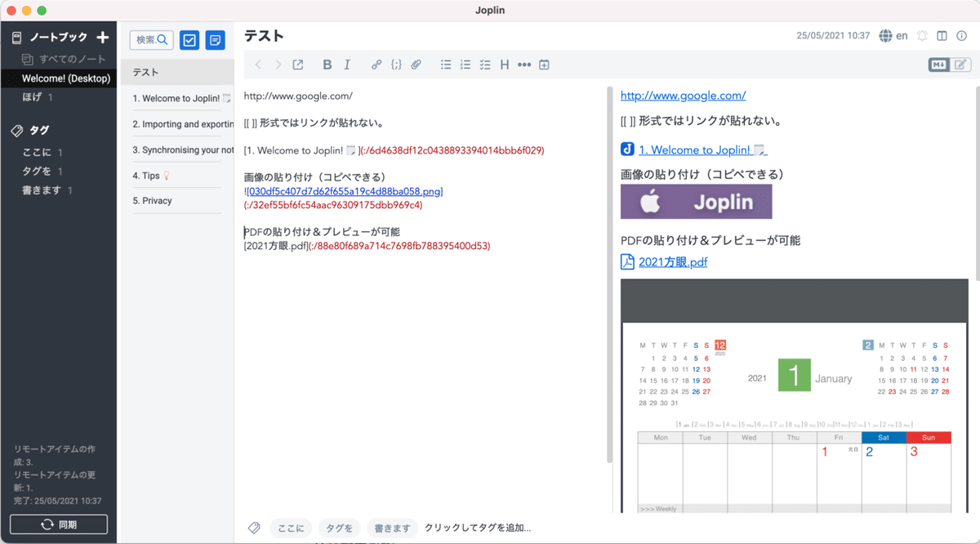Go back with the left arrow
Screen dimensions: 980x544
tap(258, 65)
